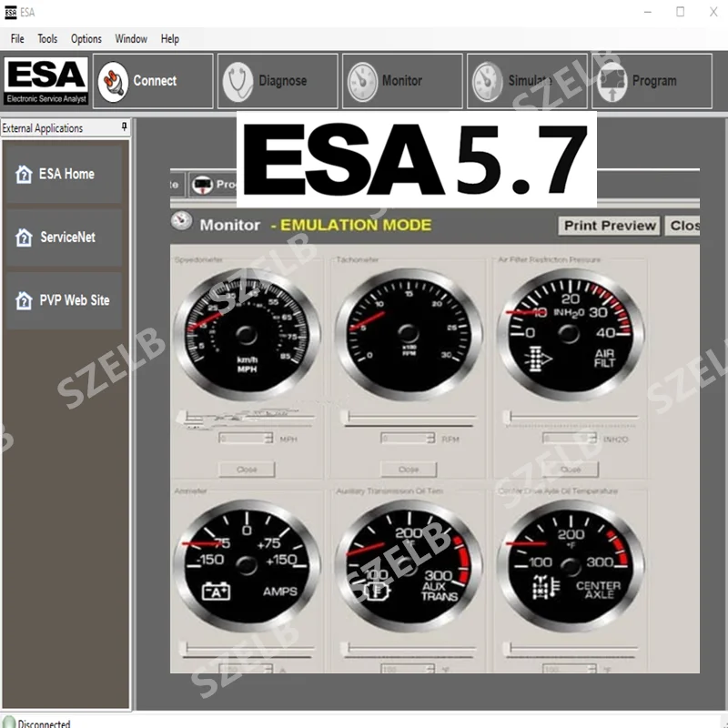Close the Speedometer gauge panel
Screen dimensions: 728x728
pyautogui.click(x=247, y=470)
